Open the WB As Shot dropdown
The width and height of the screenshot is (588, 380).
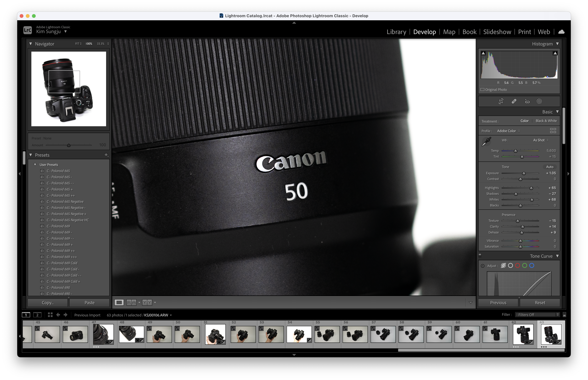pyautogui.click(x=540, y=140)
